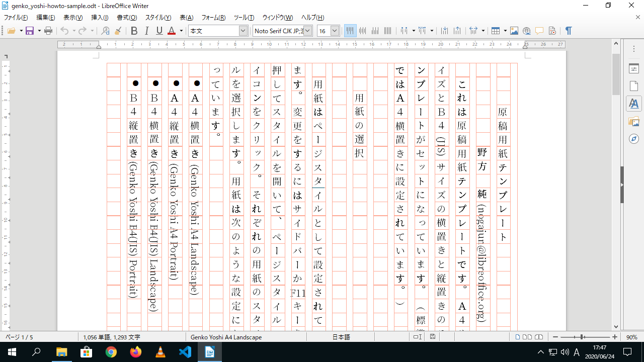Switch to book view layout
This screenshot has width=644, height=362.
click(539, 337)
